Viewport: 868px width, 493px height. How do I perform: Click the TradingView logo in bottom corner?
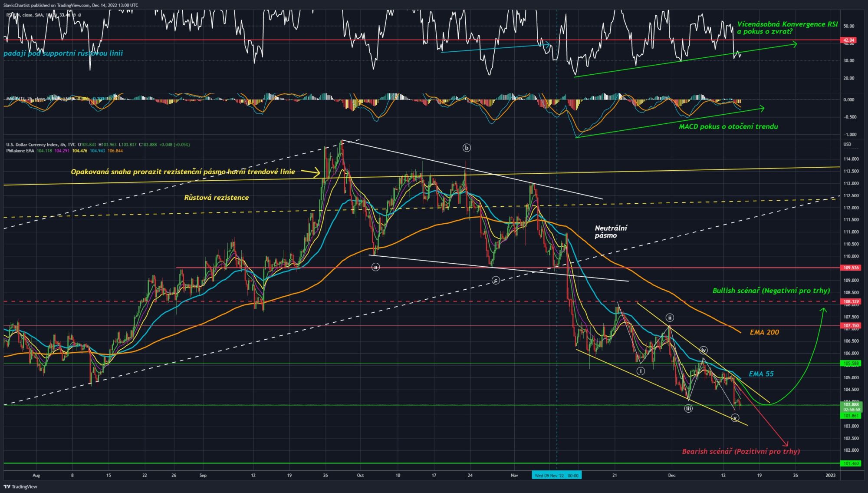pyautogui.click(x=20, y=486)
